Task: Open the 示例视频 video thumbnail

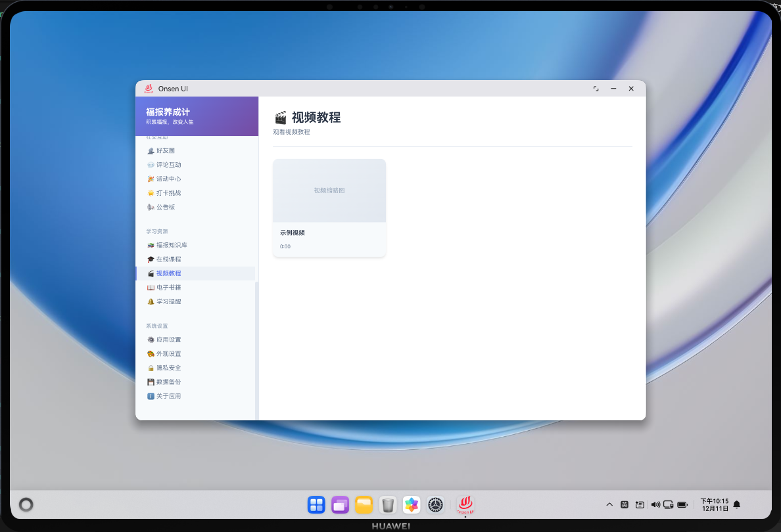Action: pyautogui.click(x=329, y=190)
